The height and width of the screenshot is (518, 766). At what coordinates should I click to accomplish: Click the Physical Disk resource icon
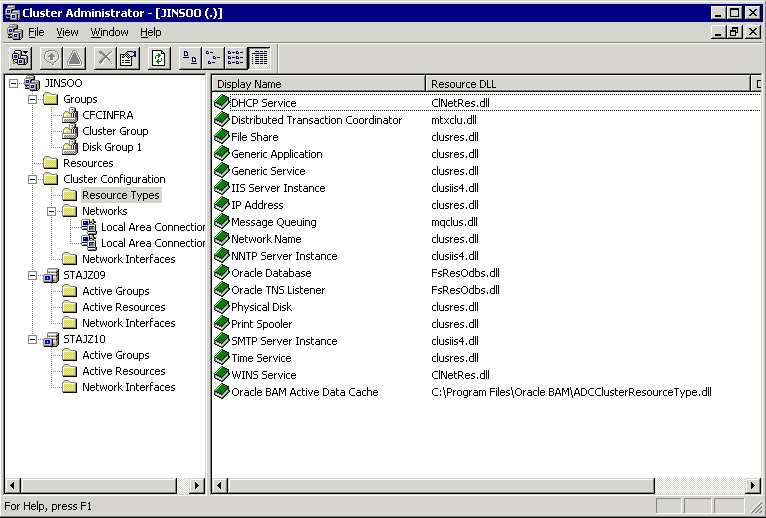(x=222, y=307)
